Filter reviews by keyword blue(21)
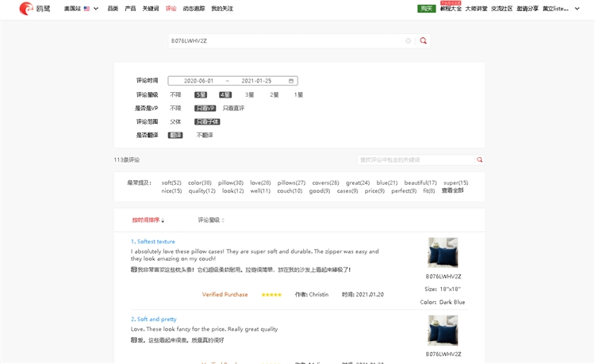The width and height of the screenshot is (595, 364). 387,182
